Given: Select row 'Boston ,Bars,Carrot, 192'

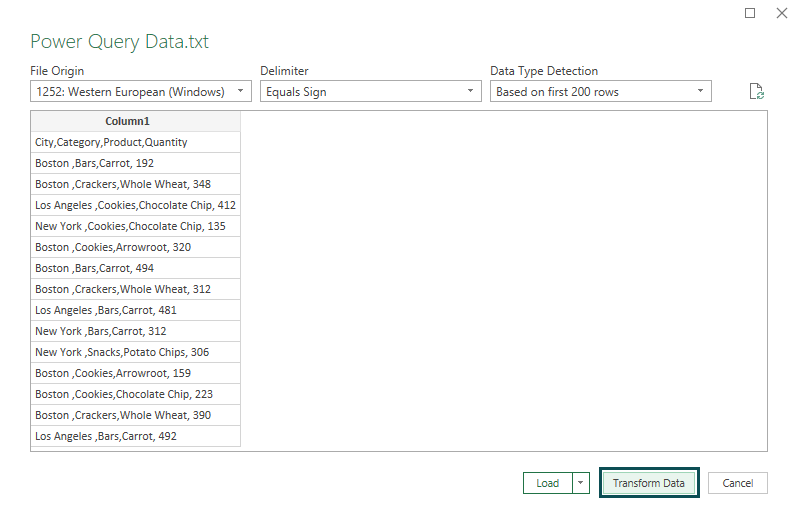Looking at the screenshot, I should coord(135,163).
